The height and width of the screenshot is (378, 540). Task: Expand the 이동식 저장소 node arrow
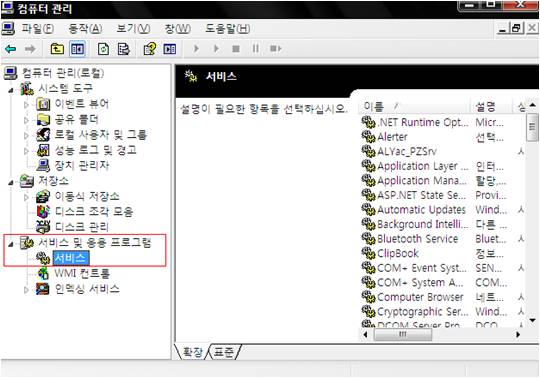click(26, 197)
